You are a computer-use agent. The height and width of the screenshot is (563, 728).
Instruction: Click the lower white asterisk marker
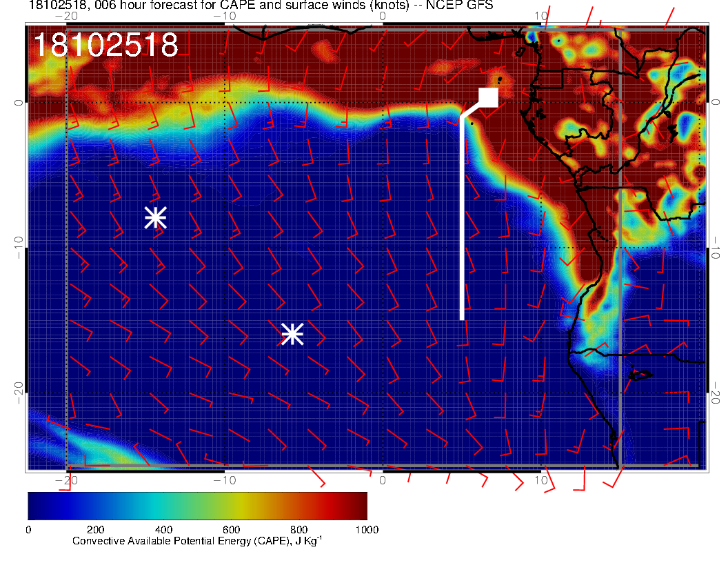[292, 334]
